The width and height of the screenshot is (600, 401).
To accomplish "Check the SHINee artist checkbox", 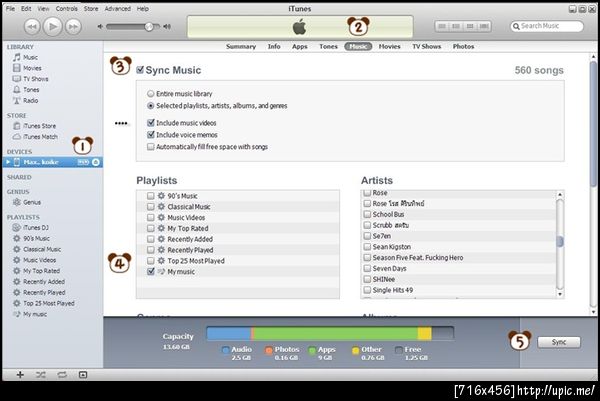I will coord(367,279).
